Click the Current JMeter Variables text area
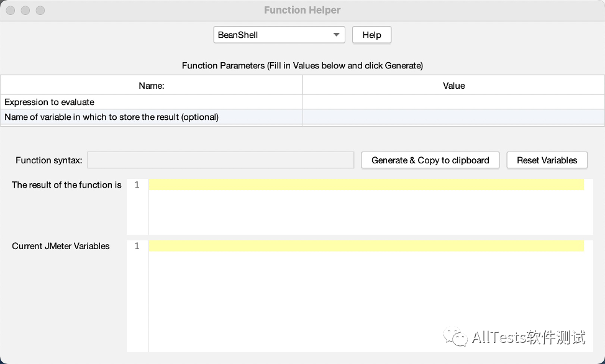 pos(371,296)
